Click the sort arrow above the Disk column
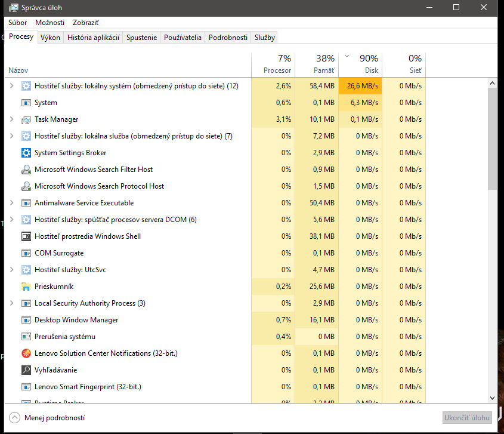The image size is (504, 434). (347, 56)
